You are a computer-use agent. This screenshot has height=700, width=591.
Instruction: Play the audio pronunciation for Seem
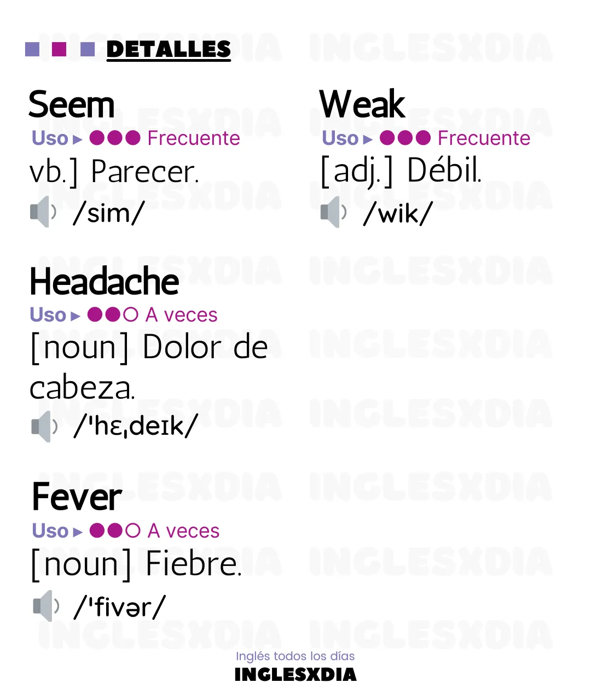click(x=43, y=212)
